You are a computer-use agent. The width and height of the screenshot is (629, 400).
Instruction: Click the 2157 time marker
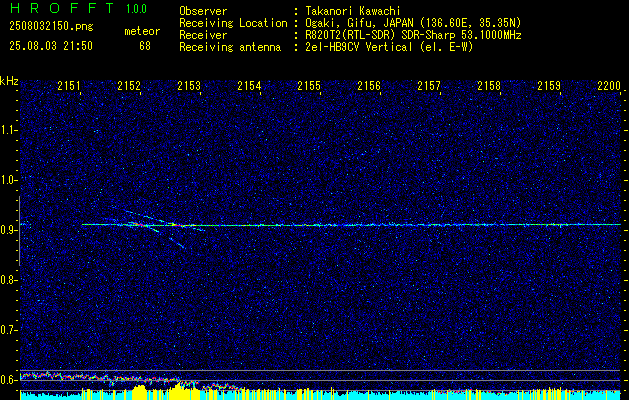429,85
